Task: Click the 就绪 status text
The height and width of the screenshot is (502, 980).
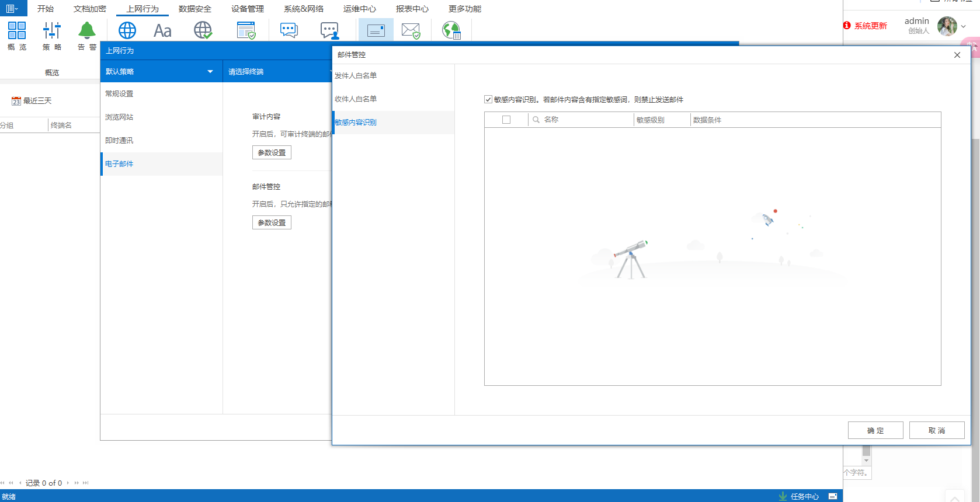Action: 9,497
